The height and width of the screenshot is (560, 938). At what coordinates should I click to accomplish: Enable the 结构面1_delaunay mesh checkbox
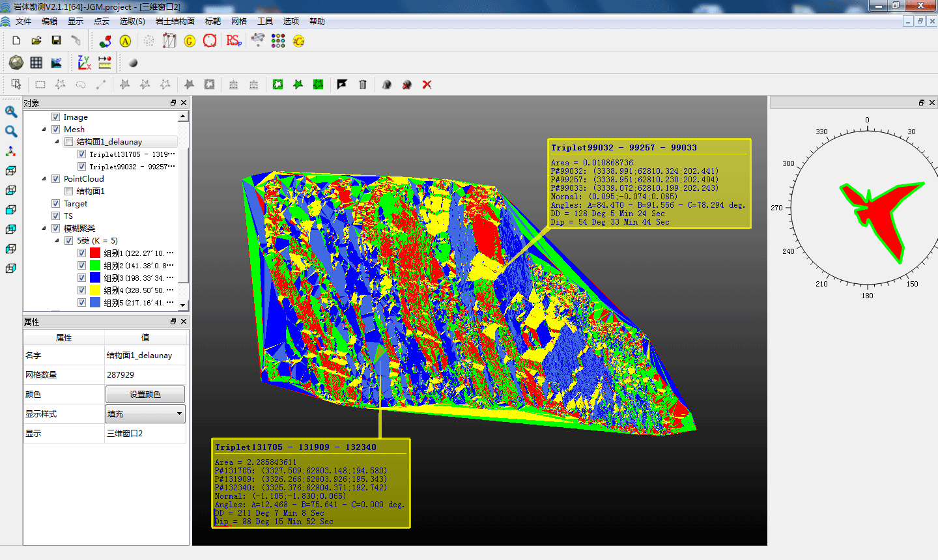point(69,142)
